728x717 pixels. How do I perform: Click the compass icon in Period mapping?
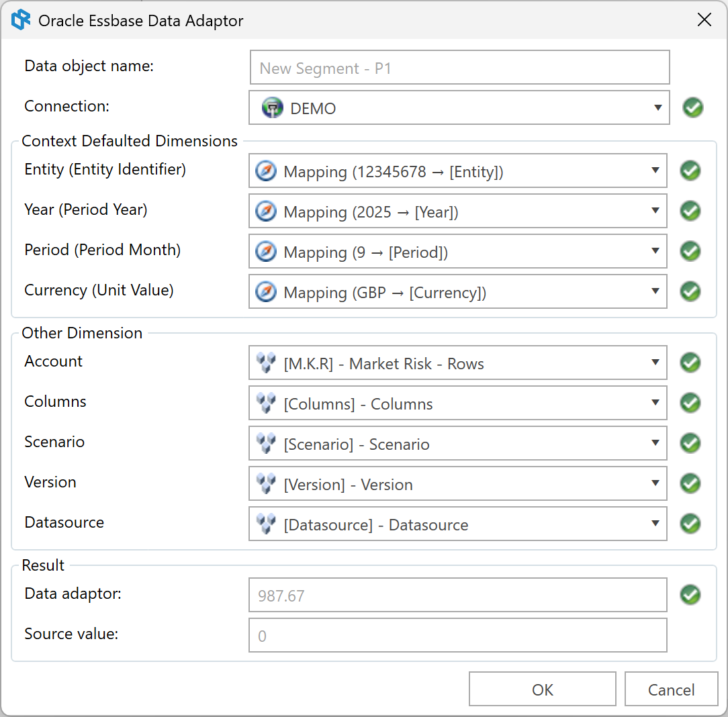pos(266,252)
